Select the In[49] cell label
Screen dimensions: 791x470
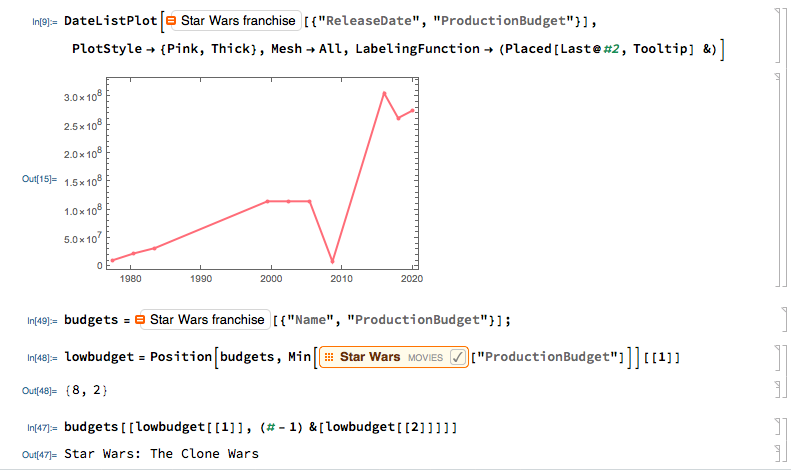42,321
